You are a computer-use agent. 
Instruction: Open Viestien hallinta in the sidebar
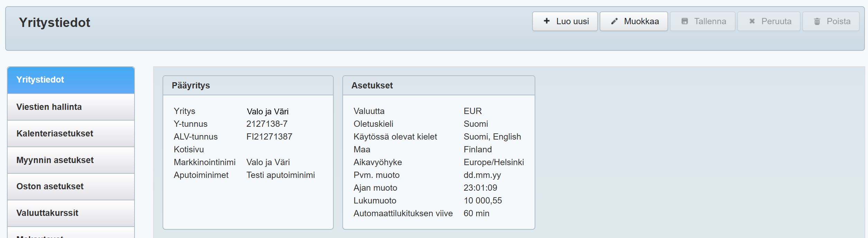coord(71,107)
